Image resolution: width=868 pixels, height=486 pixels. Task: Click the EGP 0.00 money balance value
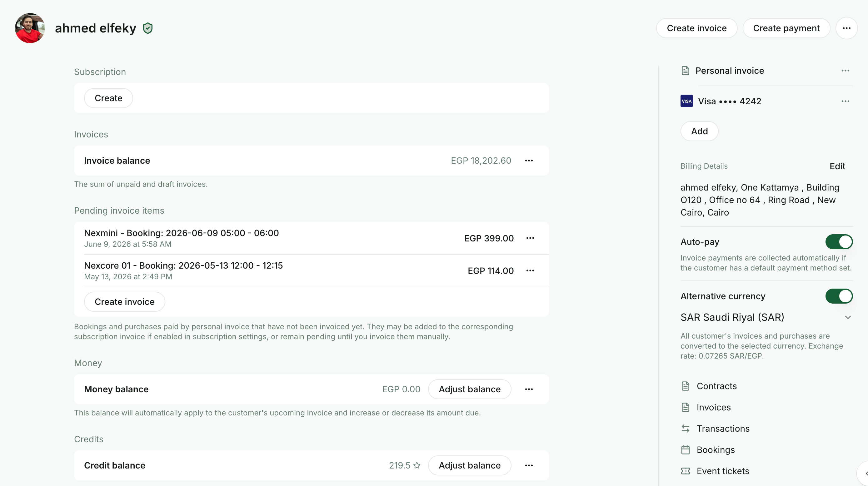401,389
